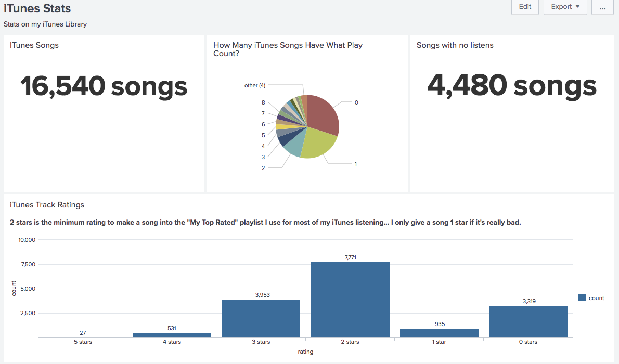The height and width of the screenshot is (364, 619).
Task: Click the 3 stars bar showing 3,953
Action: pyautogui.click(x=261, y=318)
